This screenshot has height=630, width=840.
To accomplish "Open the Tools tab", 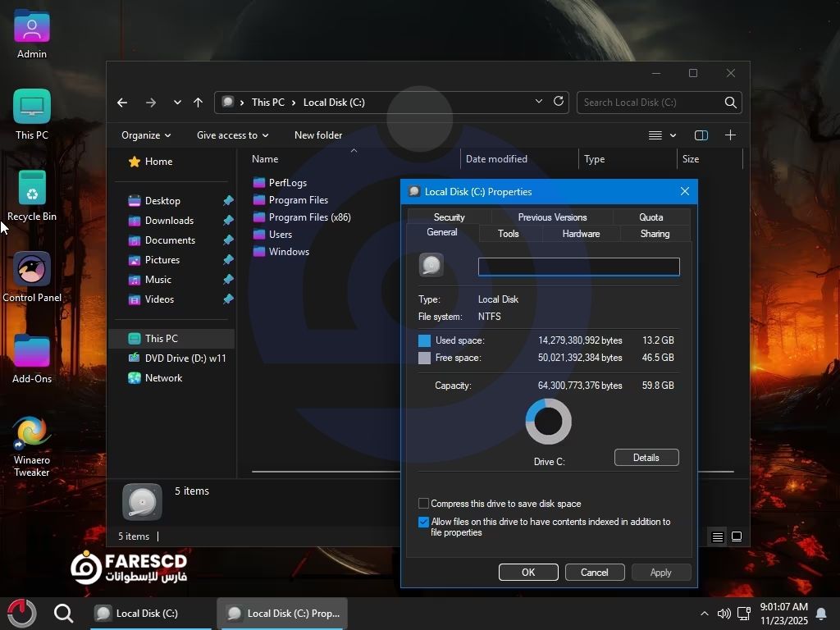I will pos(508,234).
